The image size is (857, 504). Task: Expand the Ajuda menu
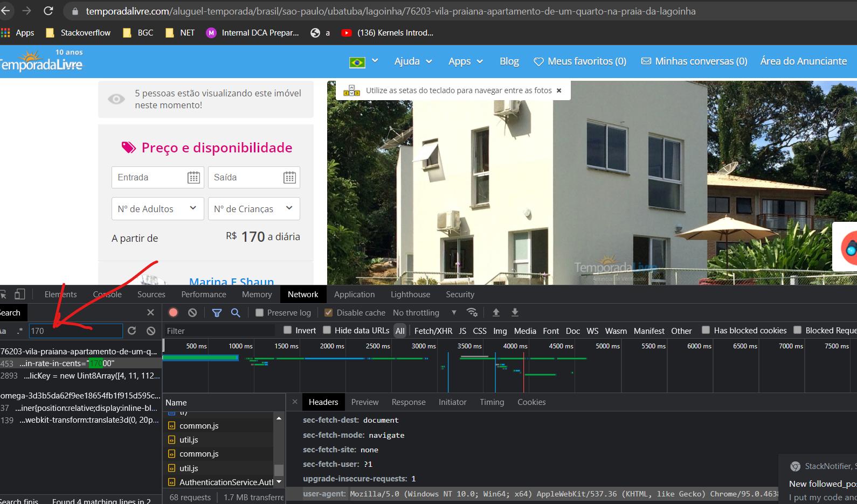(413, 61)
